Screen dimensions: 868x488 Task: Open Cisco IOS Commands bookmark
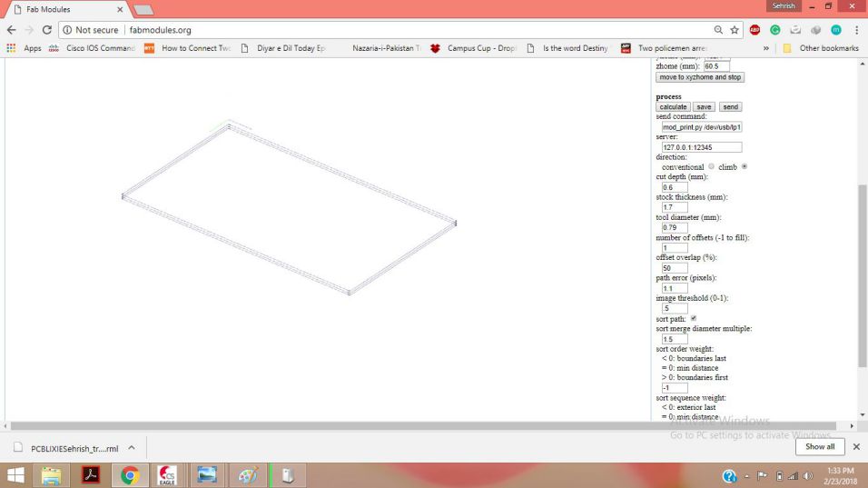[93, 48]
